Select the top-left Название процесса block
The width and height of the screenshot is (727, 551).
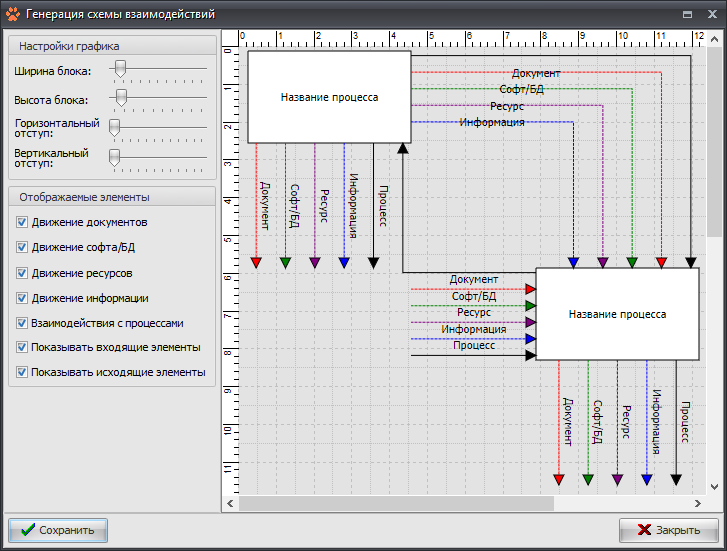329,97
